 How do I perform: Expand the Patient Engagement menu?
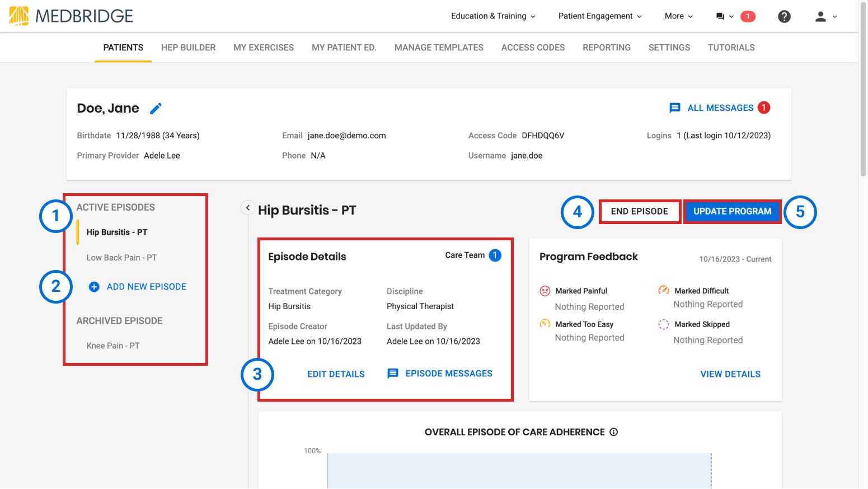pyautogui.click(x=600, y=16)
